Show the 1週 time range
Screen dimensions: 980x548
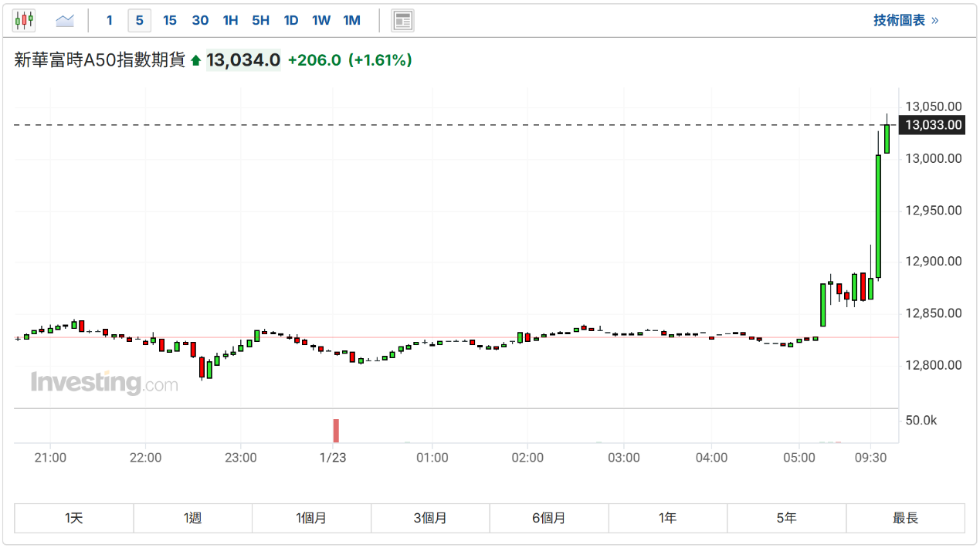pyautogui.click(x=193, y=518)
